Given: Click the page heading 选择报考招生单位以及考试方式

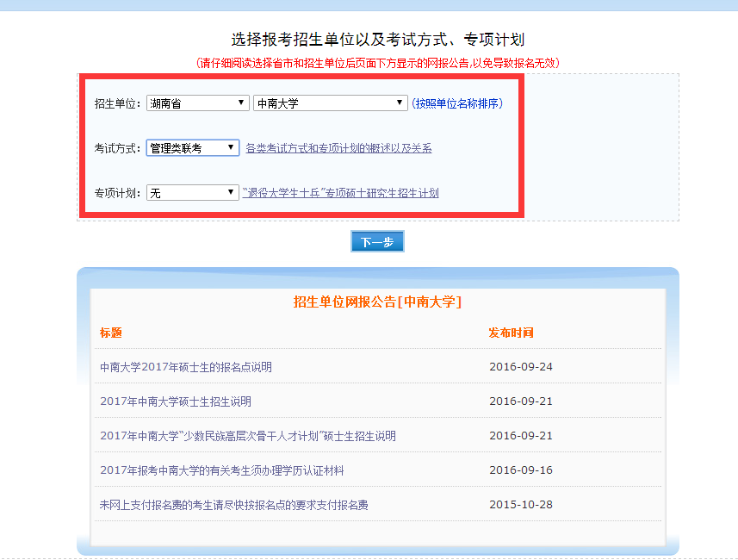Looking at the screenshot, I should [x=377, y=40].
